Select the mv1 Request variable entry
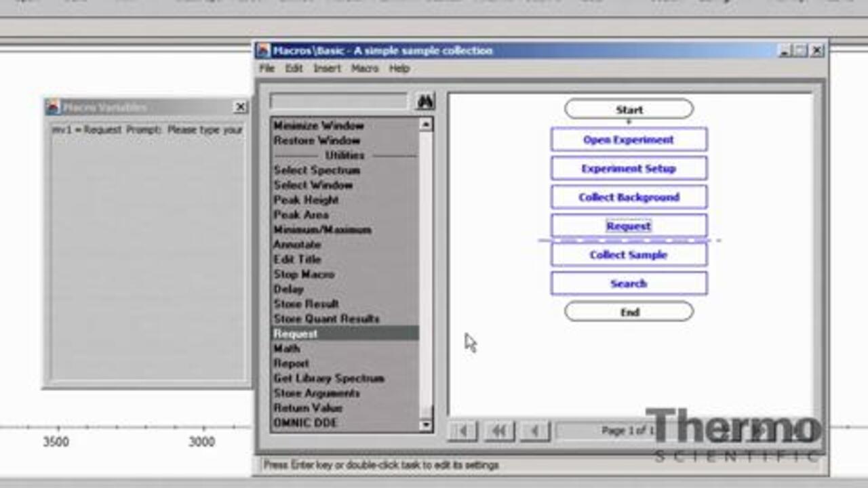Screen dimensions: 868x488 point(147,129)
